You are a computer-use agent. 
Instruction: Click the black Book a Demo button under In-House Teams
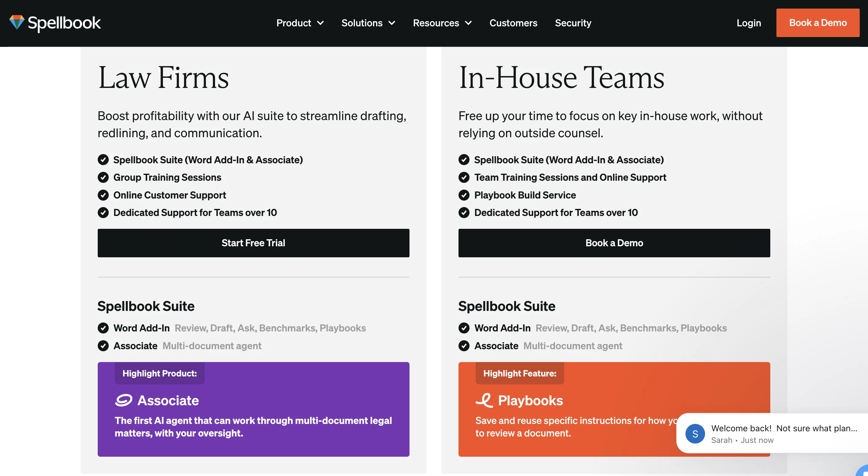point(614,243)
